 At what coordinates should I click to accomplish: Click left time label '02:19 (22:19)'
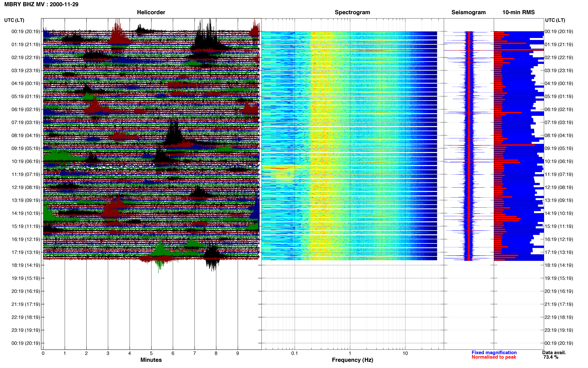coord(26,57)
